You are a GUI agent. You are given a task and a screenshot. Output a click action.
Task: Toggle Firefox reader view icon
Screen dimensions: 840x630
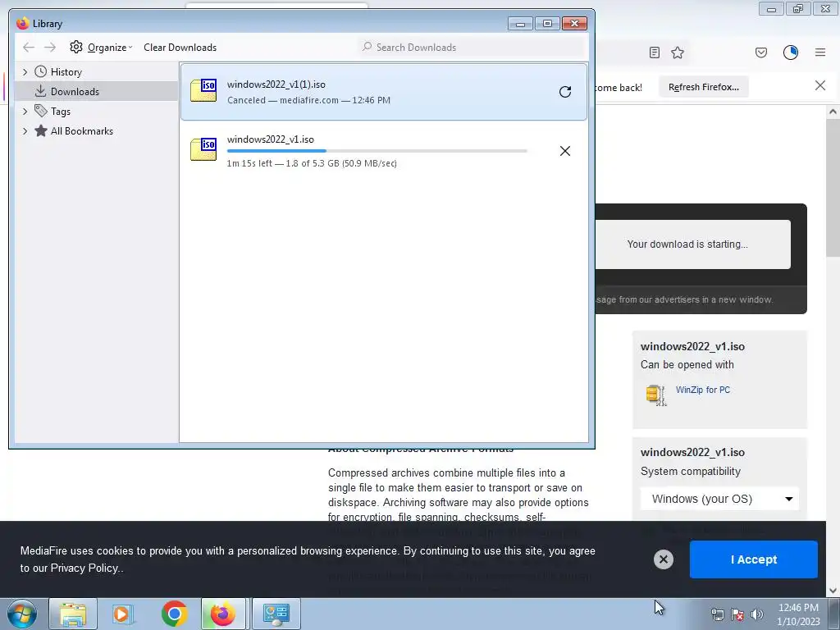[x=654, y=52]
